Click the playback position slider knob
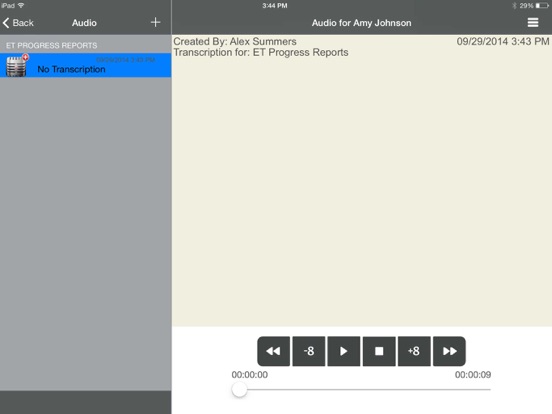The width and height of the screenshot is (552, 414). click(x=239, y=389)
